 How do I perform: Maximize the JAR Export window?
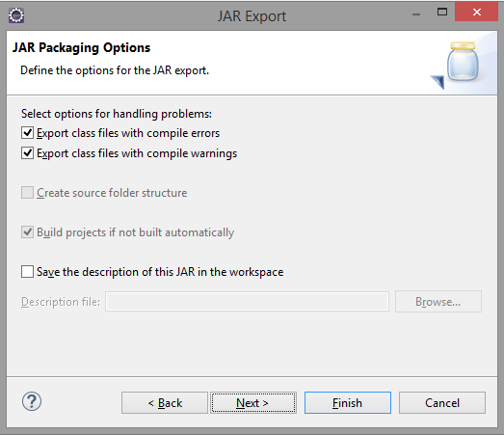(442, 13)
